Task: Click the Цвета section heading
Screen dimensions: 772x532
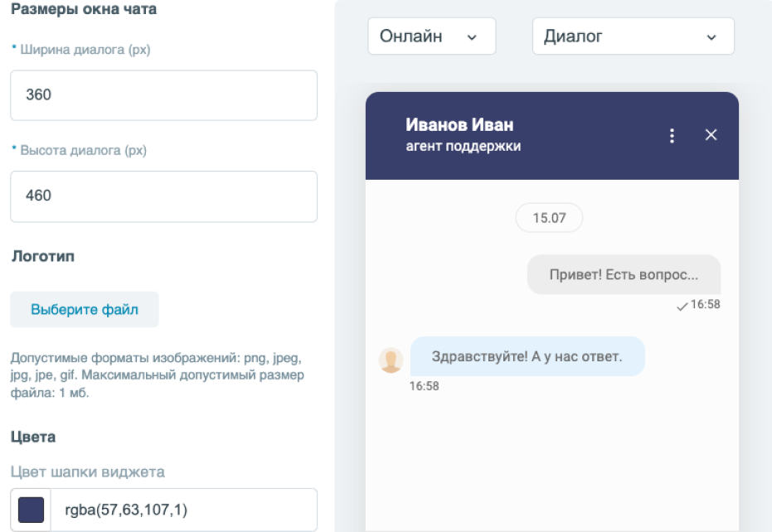Action: [33, 437]
